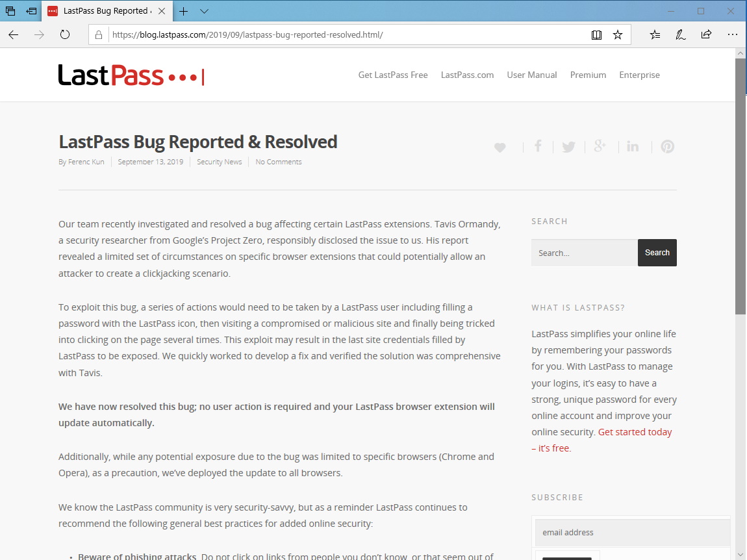Click the article title LastPass Bug Reported & Resolved
747x560 pixels.
pyautogui.click(x=197, y=142)
